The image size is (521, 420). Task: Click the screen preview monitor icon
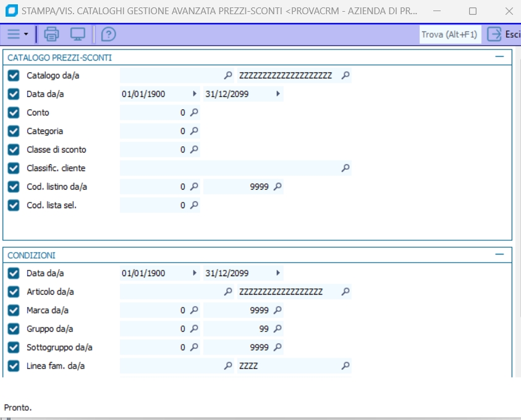coord(78,34)
